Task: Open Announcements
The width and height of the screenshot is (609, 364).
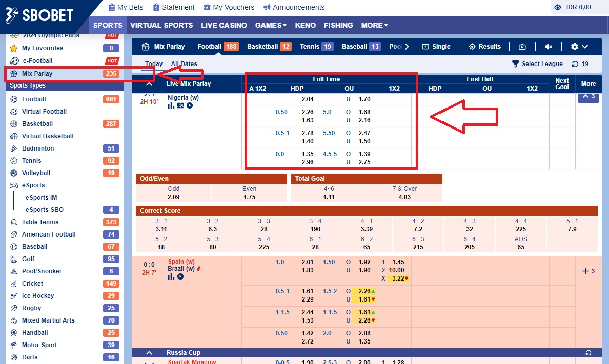Action: coord(294,7)
